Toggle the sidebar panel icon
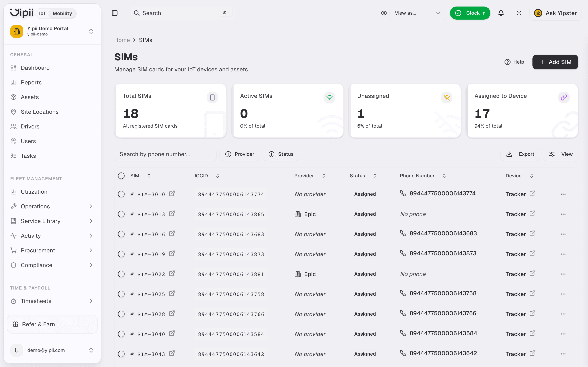Viewport: 588px width, 367px height. pyautogui.click(x=115, y=13)
